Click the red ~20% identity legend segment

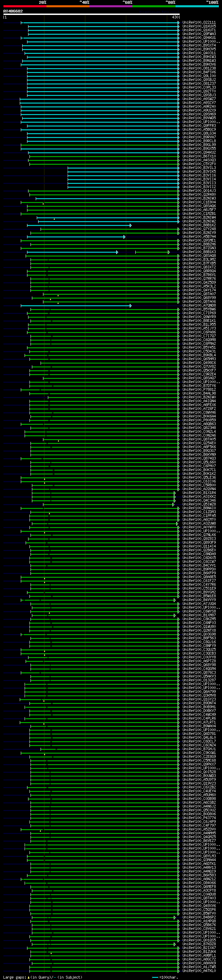25,6
